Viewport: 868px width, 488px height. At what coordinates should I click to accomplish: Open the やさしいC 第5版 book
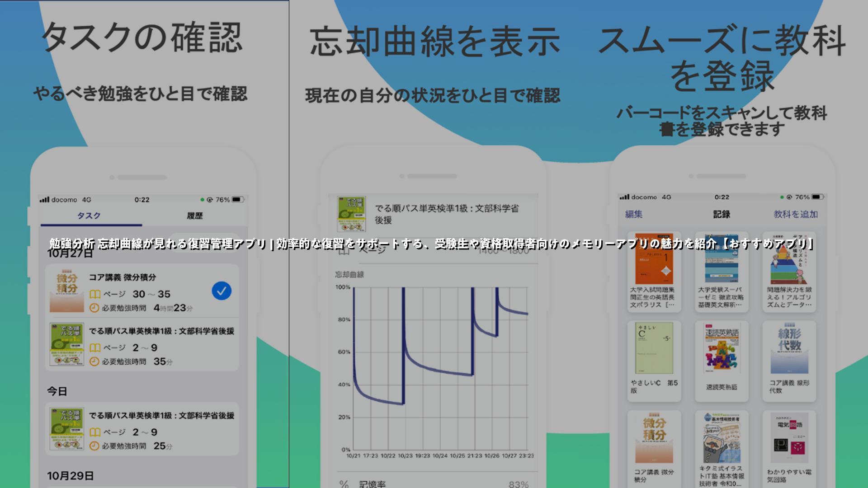[x=654, y=361]
